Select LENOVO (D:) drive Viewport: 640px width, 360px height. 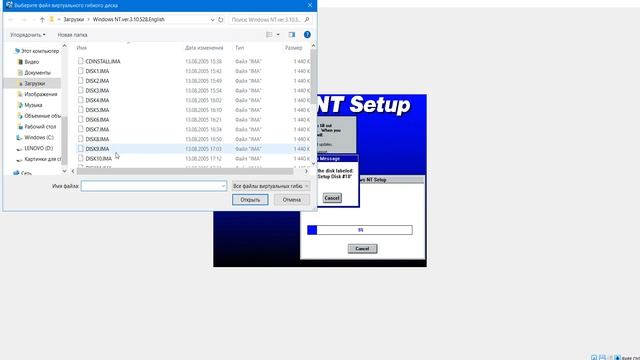click(x=35, y=148)
